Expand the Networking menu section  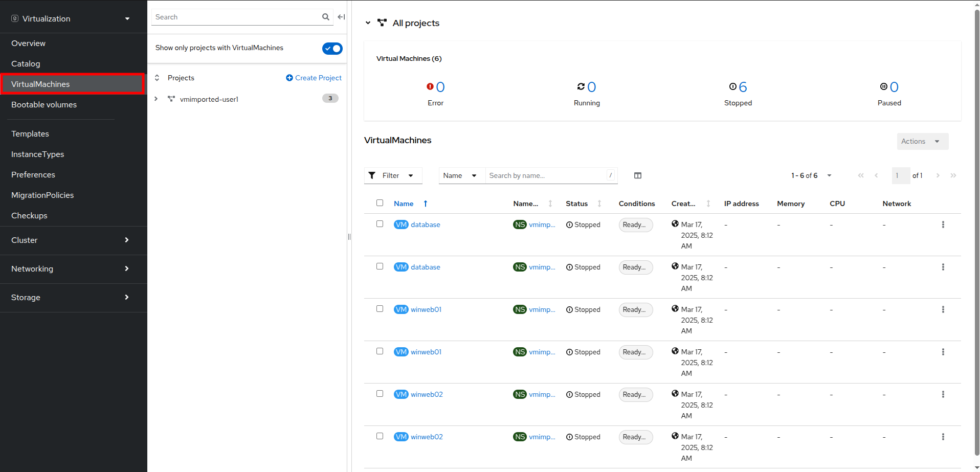[x=70, y=268]
